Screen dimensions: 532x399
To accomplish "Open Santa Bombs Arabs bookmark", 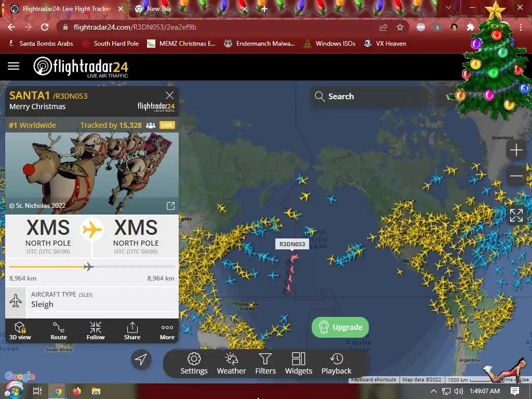I will (x=41, y=44).
